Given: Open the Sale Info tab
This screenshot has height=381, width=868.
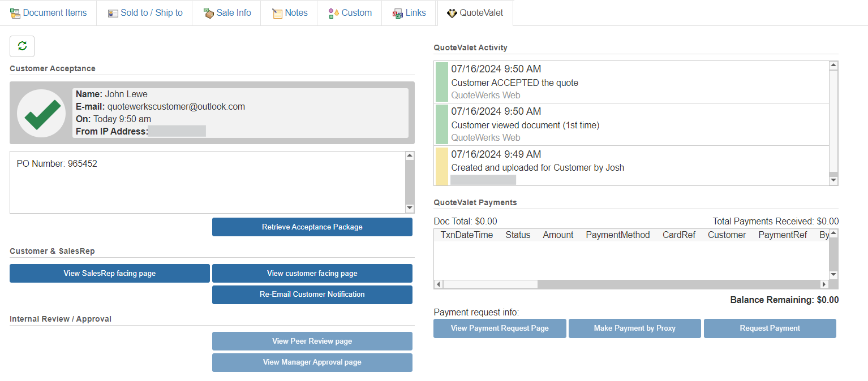Looking at the screenshot, I should click(233, 12).
